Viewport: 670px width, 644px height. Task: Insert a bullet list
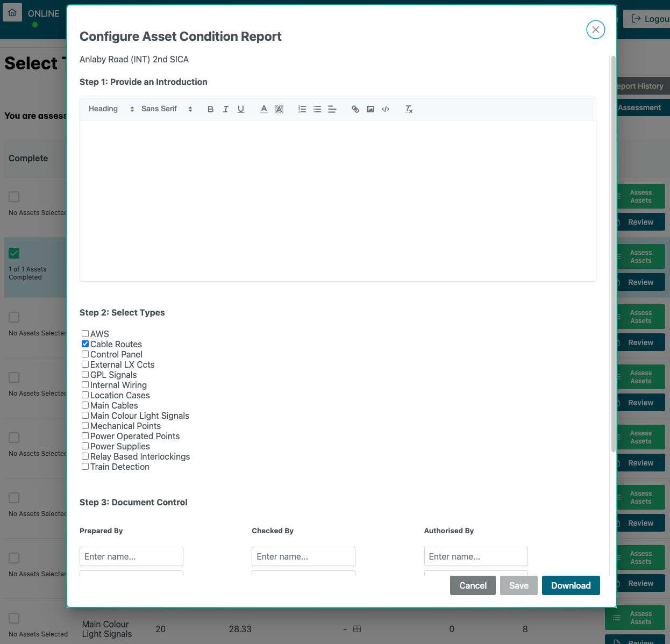coord(317,109)
